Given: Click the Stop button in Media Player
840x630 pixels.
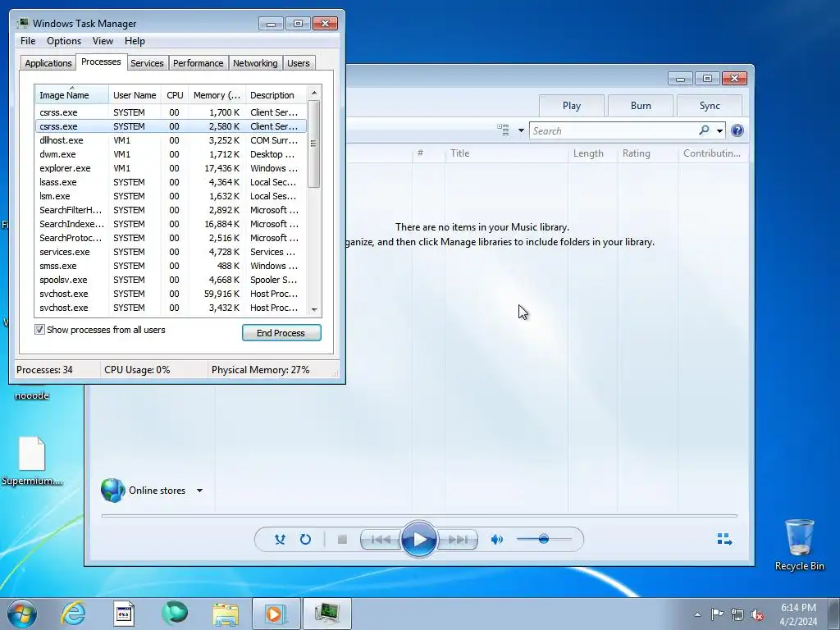Looking at the screenshot, I should [342, 540].
